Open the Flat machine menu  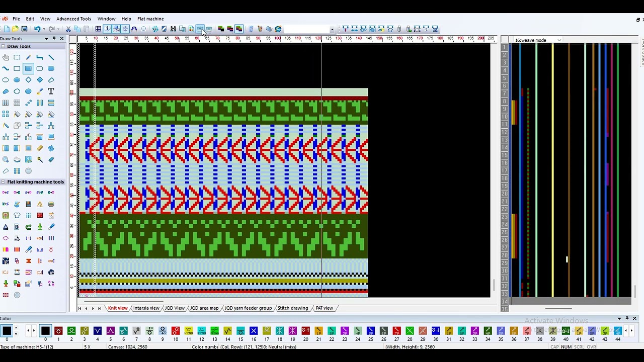(x=150, y=19)
